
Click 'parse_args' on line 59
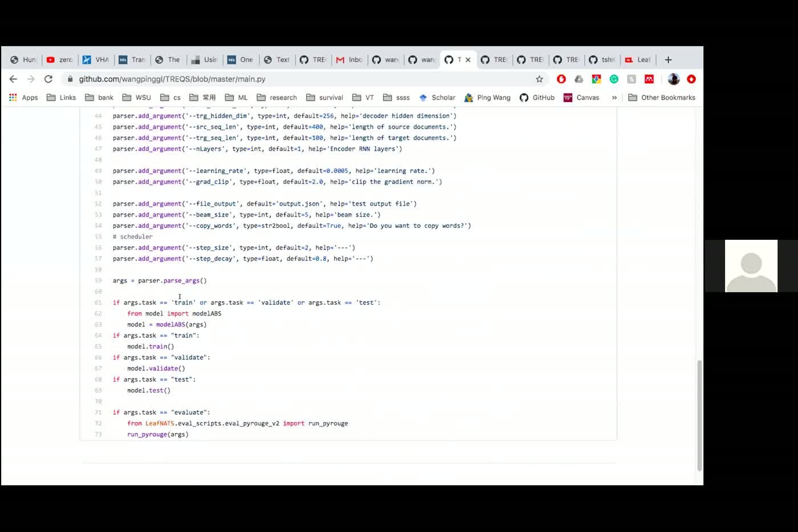pyautogui.click(x=181, y=281)
